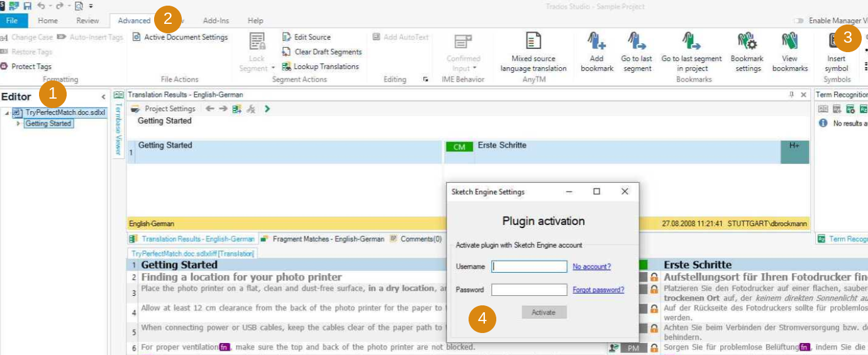Image resolution: width=868 pixels, height=355 pixels.
Task: Click the No account? link
Action: pos(591,266)
